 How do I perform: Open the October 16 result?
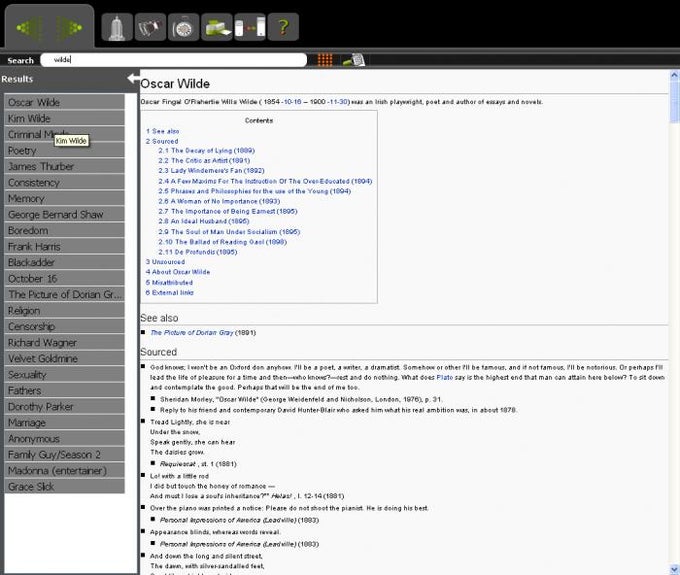tap(64, 278)
